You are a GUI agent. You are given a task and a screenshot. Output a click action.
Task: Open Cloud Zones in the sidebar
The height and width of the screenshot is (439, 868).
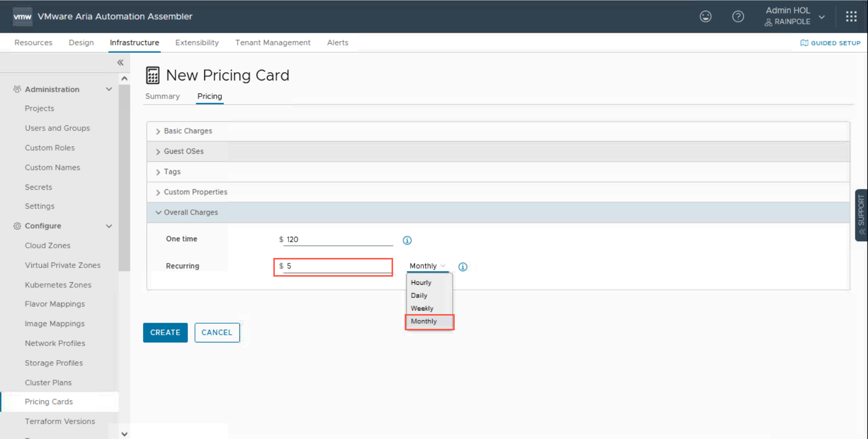[x=47, y=245]
